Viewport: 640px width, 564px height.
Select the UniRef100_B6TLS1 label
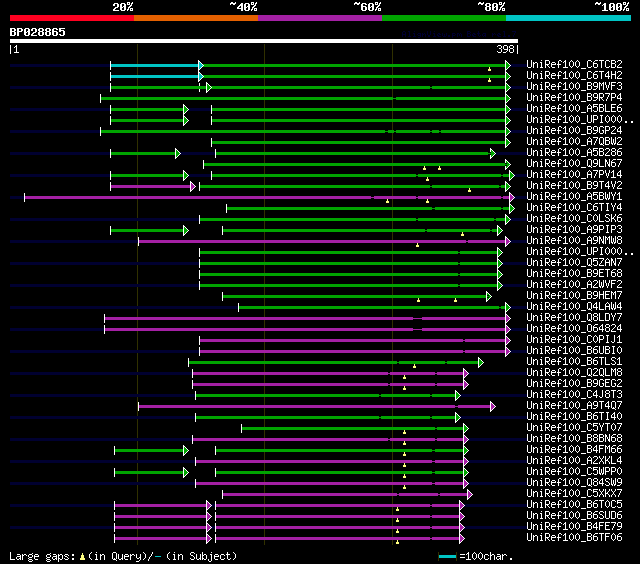(x=574, y=362)
